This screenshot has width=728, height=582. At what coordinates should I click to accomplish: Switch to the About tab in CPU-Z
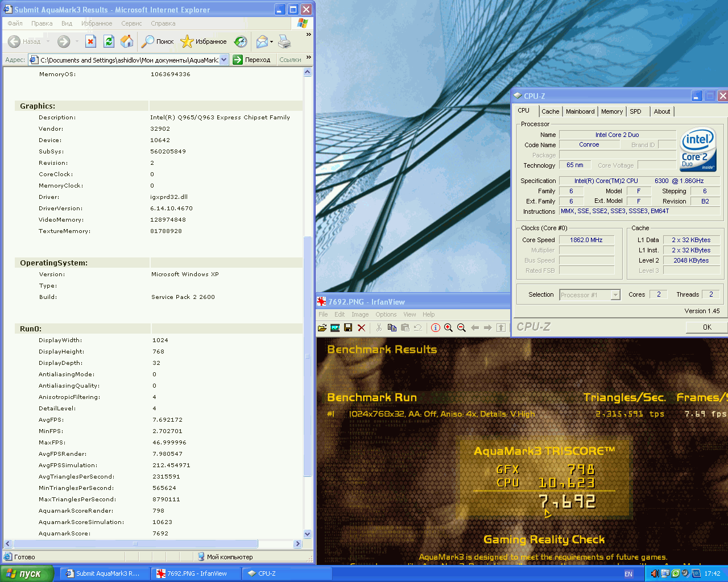point(662,111)
